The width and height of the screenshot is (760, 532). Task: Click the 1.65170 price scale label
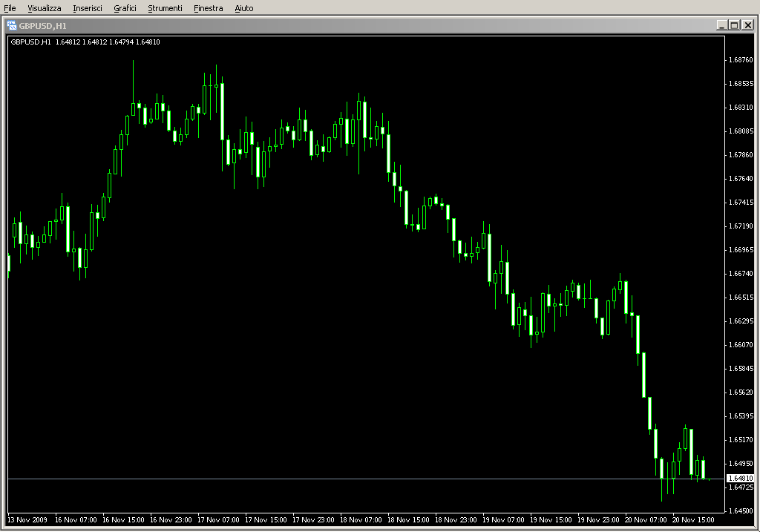(x=741, y=440)
